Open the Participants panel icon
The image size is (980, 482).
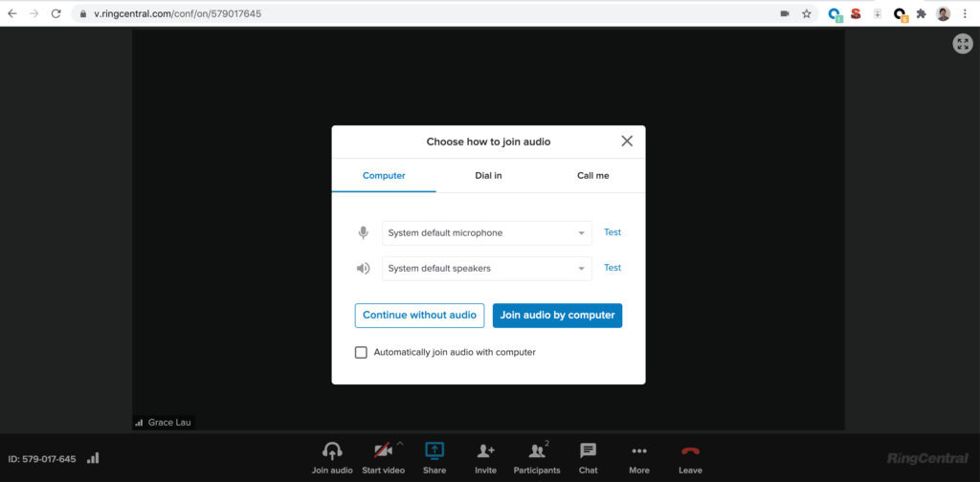[x=536, y=451]
